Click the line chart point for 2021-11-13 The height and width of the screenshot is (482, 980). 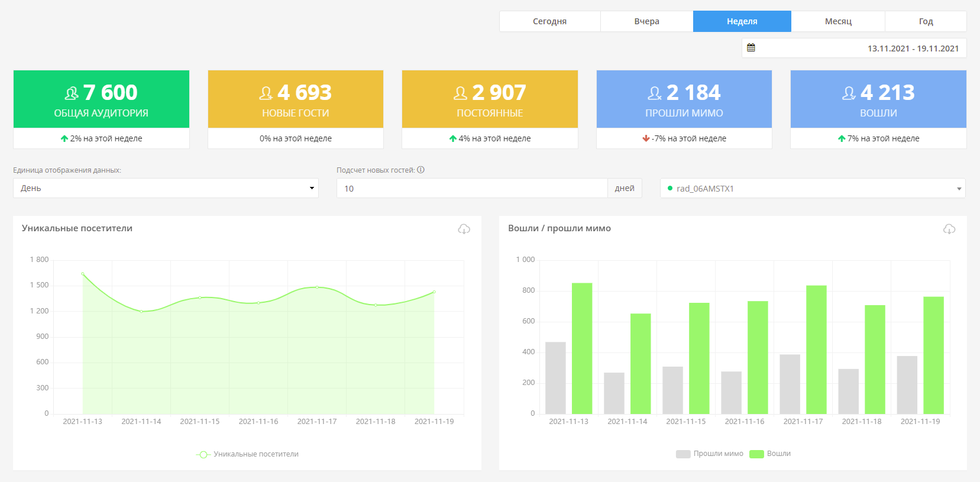[83, 274]
